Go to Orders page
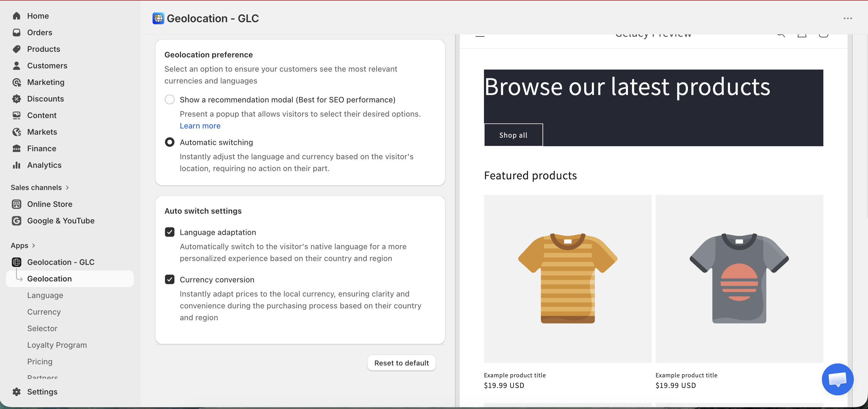This screenshot has width=868, height=409. pyautogui.click(x=40, y=32)
